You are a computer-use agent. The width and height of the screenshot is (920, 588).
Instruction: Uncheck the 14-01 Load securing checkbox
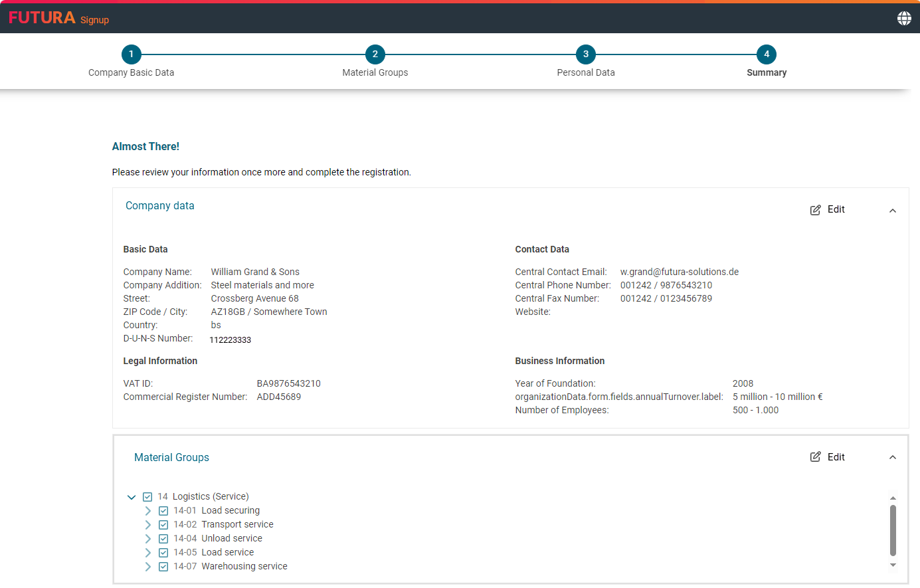pyautogui.click(x=163, y=511)
